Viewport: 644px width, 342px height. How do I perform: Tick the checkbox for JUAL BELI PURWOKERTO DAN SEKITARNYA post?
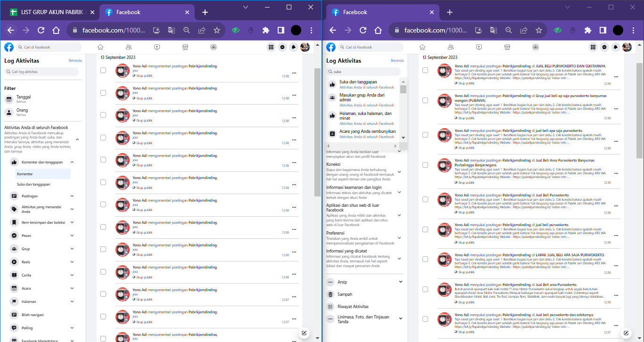pos(425,70)
